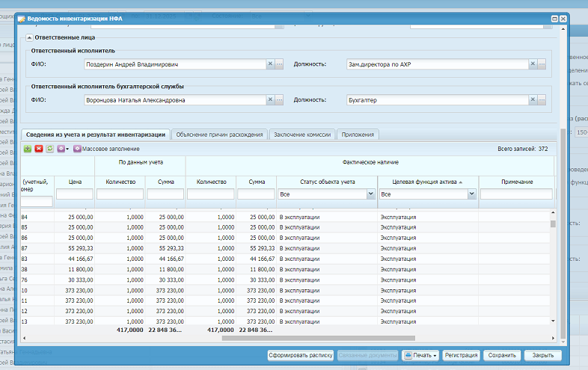This screenshot has height=370, width=588.
Task: Open lookup for Бухгалтер position field
Action: coord(542,99)
